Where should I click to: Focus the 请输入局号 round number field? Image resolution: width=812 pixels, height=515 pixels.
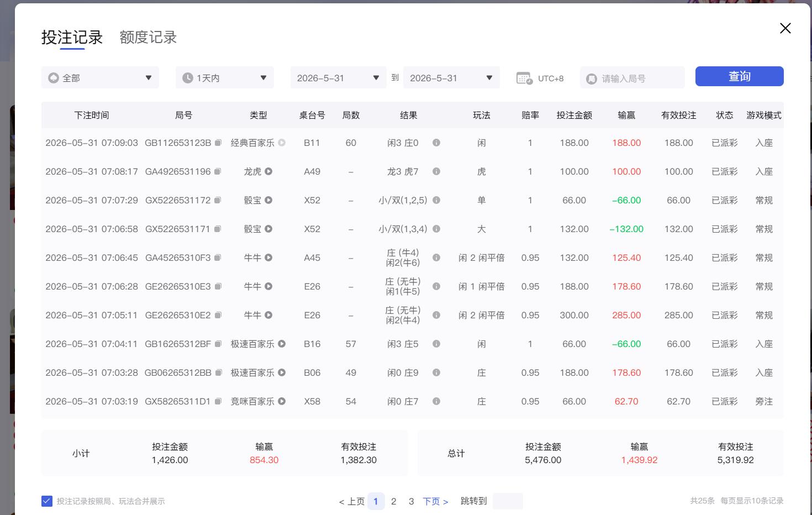click(x=632, y=78)
